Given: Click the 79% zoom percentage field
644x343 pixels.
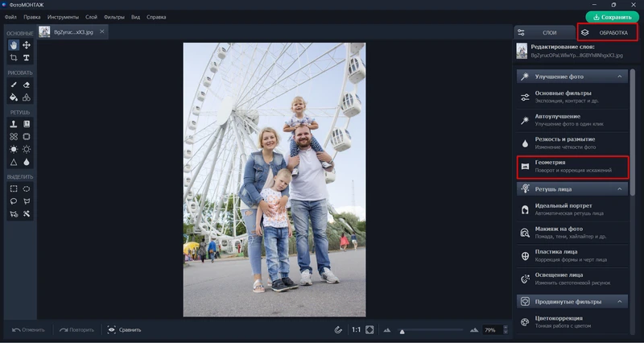Looking at the screenshot, I should tap(493, 330).
